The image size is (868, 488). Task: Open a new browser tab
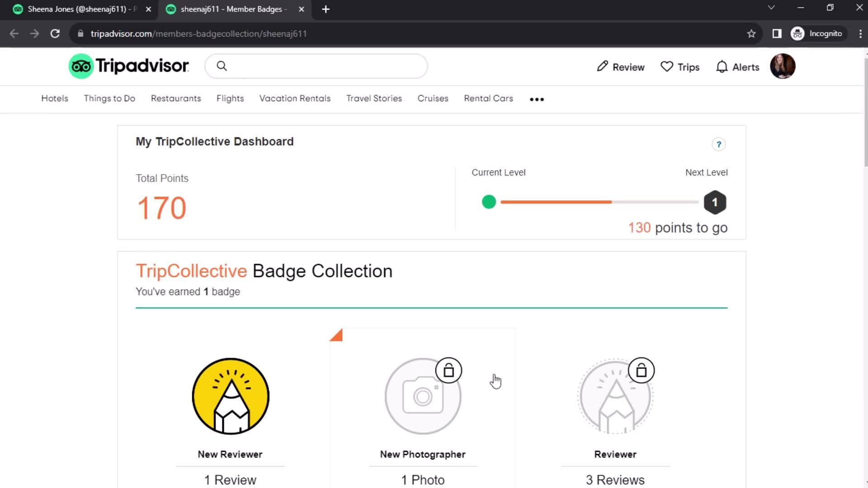[325, 9]
